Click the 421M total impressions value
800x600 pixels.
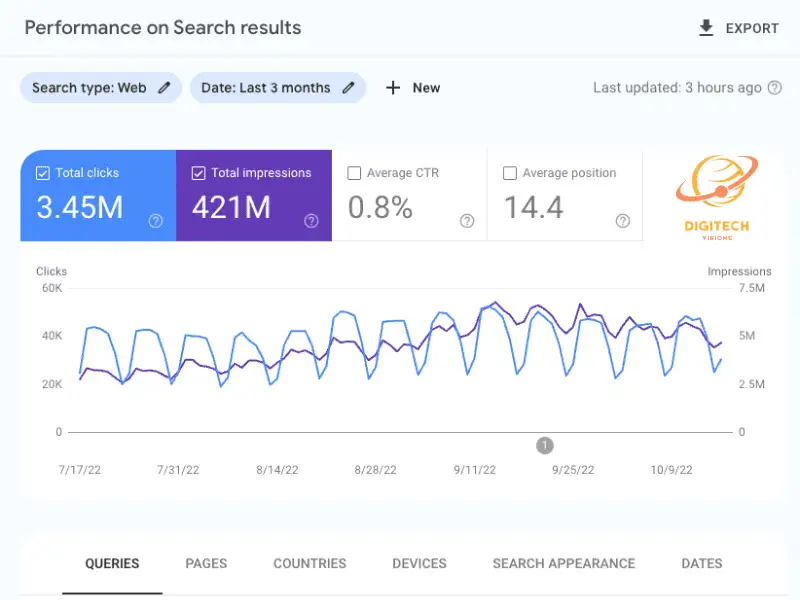click(x=231, y=208)
